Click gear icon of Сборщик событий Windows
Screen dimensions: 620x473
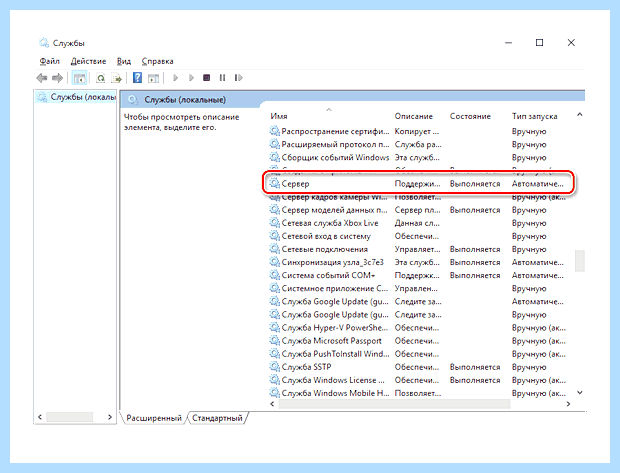(x=274, y=157)
